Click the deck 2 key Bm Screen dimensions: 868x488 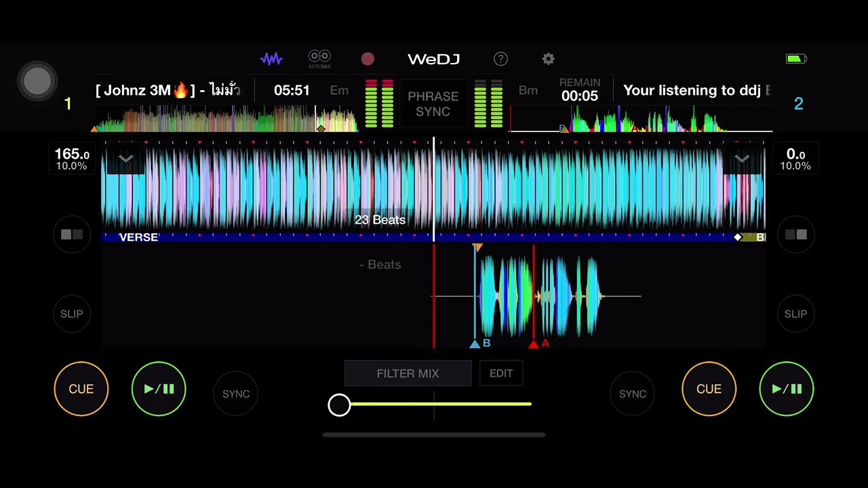tap(528, 90)
